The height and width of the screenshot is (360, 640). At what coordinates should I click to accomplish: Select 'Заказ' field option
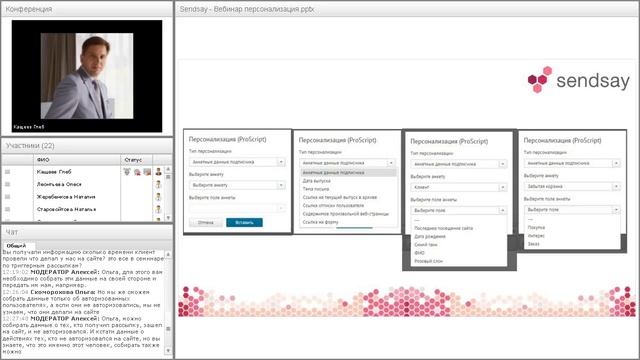[533, 244]
